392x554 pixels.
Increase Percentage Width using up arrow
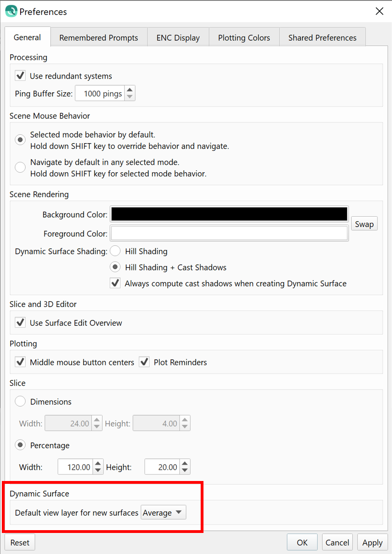click(x=98, y=463)
